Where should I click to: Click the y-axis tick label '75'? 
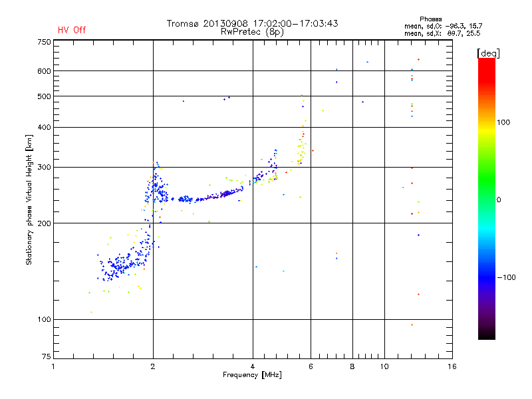47,356
